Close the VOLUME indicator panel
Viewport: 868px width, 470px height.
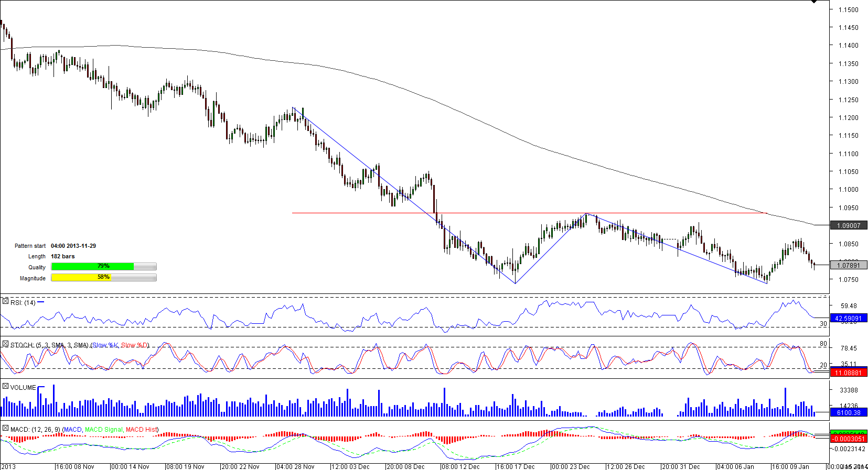pos(5,387)
